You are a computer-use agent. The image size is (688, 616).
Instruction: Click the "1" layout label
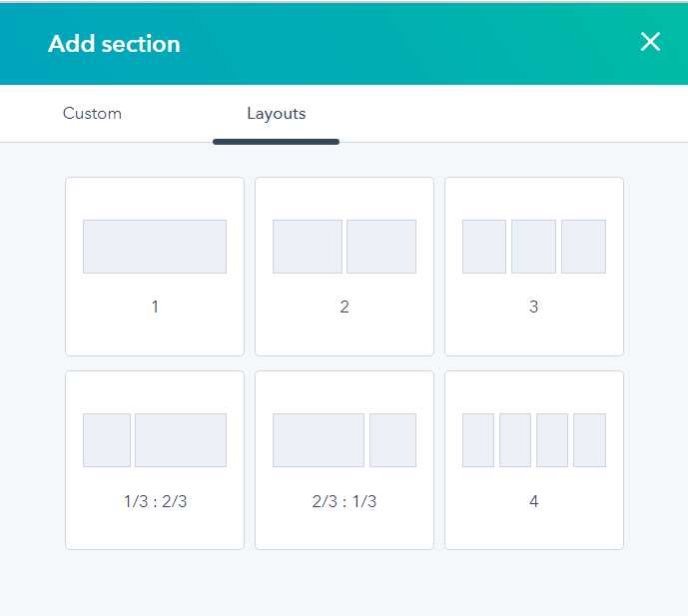pos(155,307)
